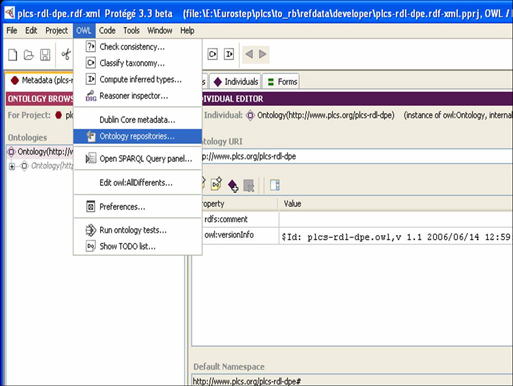The height and width of the screenshot is (386, 513).
Task: Click the add annotation note icon
Action: click(216, 184)
